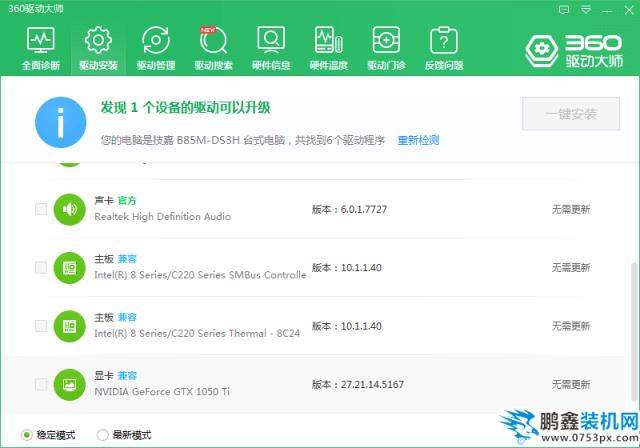Open the 驱动门诊 driver clinic section
This screenshot has height=448, width=640.
tap(386, 49)
